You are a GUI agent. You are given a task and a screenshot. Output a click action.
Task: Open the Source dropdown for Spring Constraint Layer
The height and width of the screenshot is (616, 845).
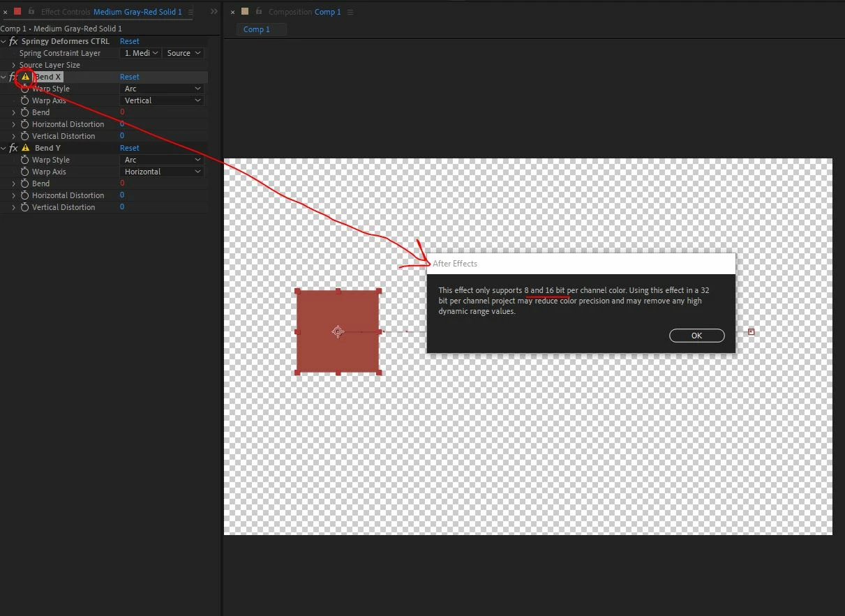click(184, 53)
